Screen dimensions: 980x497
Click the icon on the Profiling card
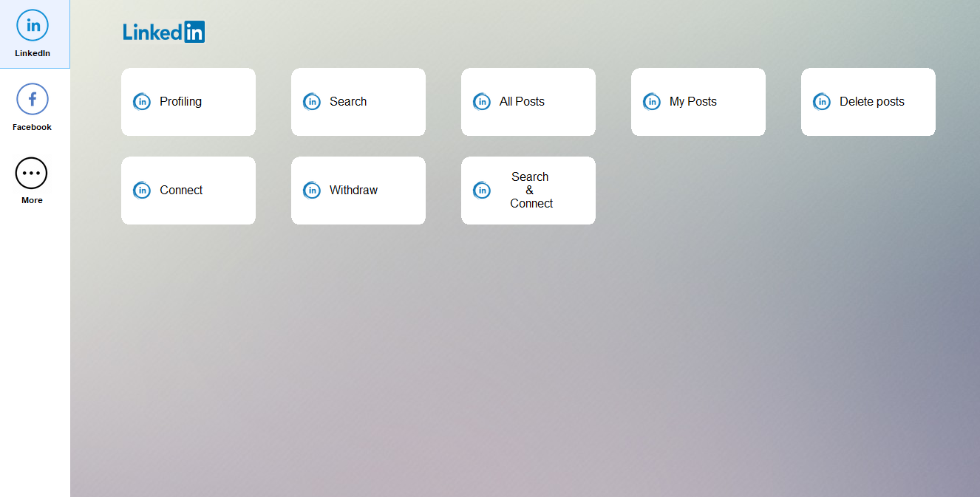click(x=142, y=102)
